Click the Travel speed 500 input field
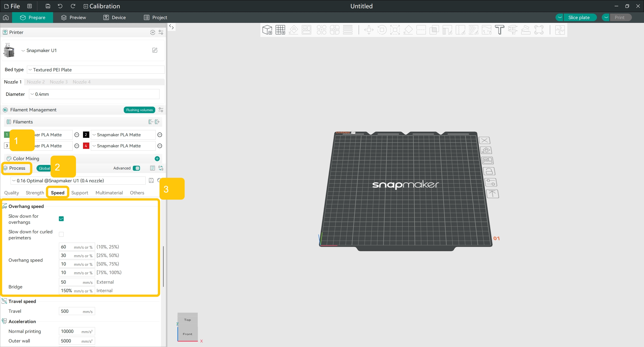The height and width of the screenshot is (347, 644). coord(77,311)
